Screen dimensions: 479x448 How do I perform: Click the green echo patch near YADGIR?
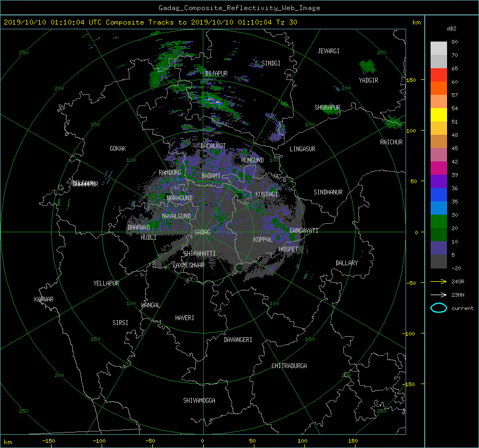pos(367,66)
